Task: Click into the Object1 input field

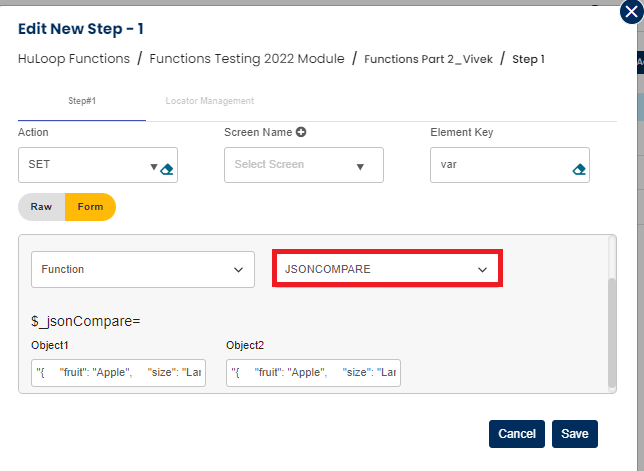Action: tap(118, 373)
